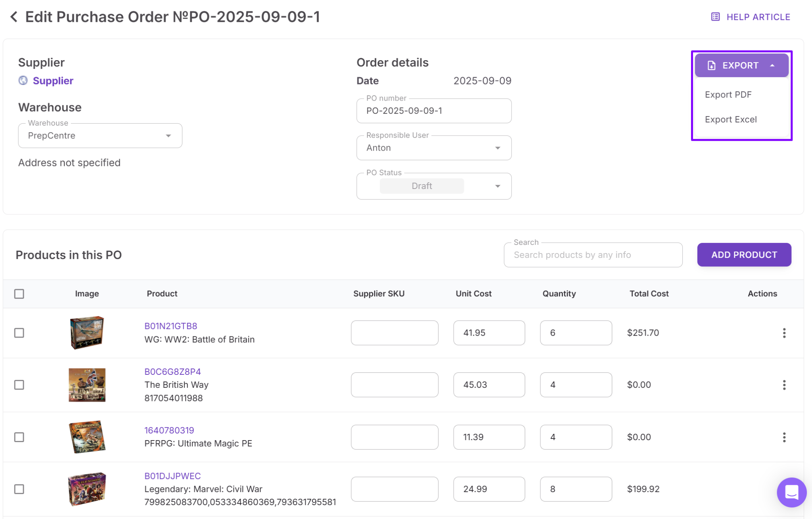Open actions menu for The British Way row
Screen dimensions: 812x519
click(x=784, y=385)
